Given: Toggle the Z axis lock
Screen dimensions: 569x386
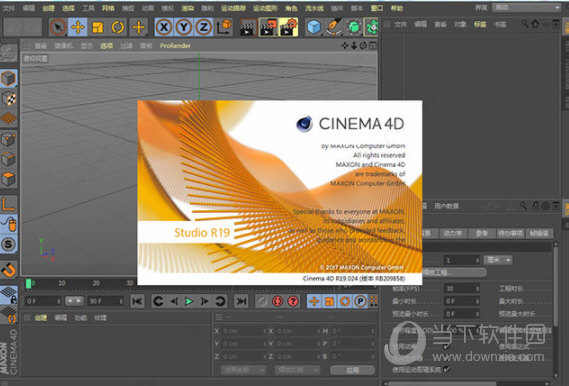Looking at the screenshot, I should [x=203, y=27].
